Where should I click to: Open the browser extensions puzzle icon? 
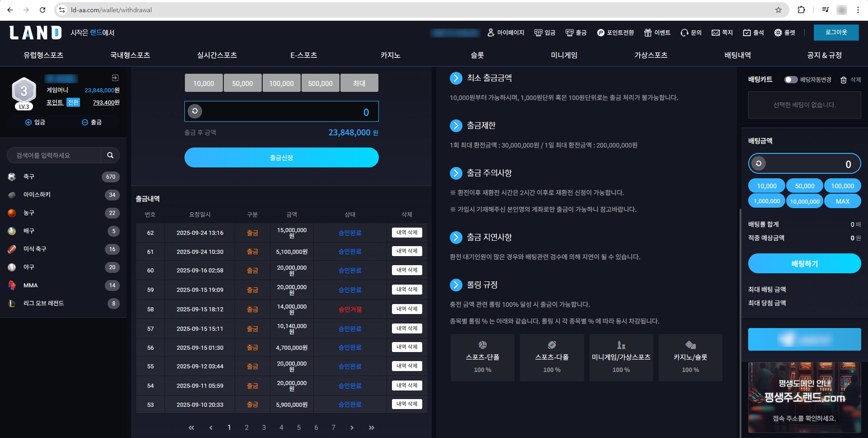click(801, 10)
